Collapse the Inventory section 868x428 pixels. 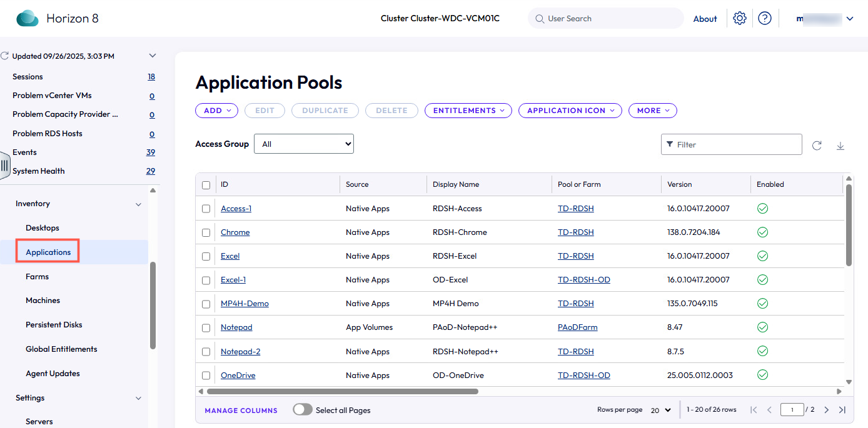tap(138, 204)
